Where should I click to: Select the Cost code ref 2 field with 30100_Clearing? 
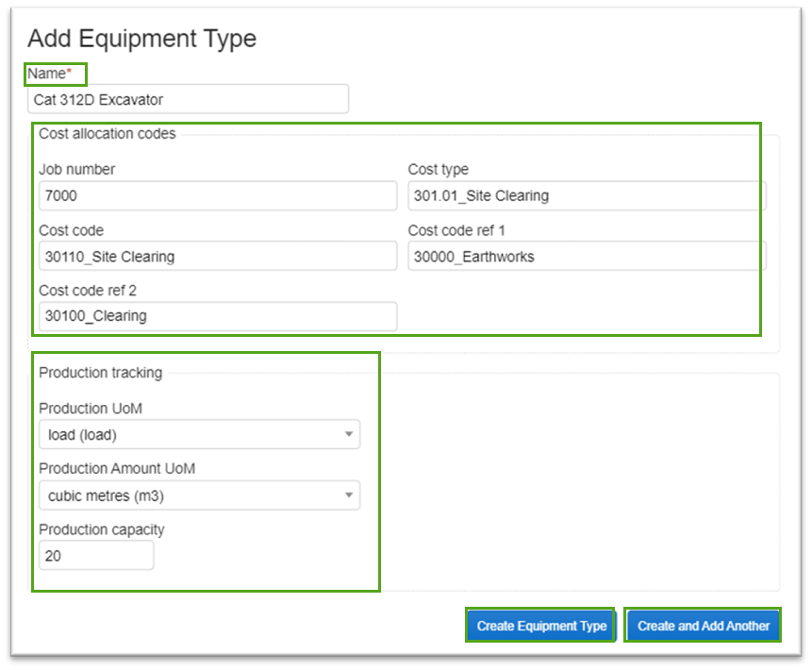tap(217, 316)
